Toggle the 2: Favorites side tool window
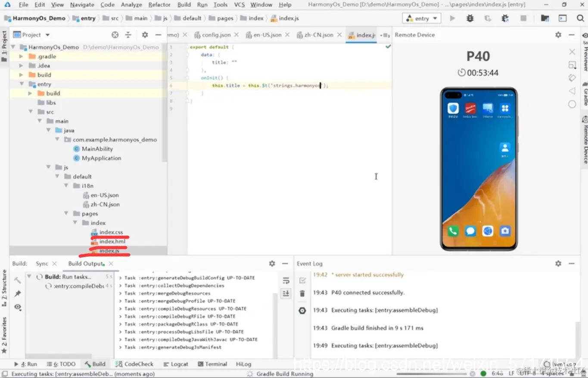 4,335
